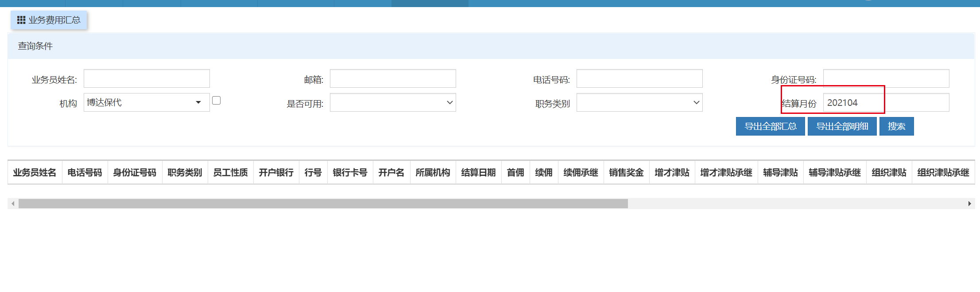Click the 组织津贴承继 column header
The width and height of the screenshot is (980, 292).
click(943, 172)
